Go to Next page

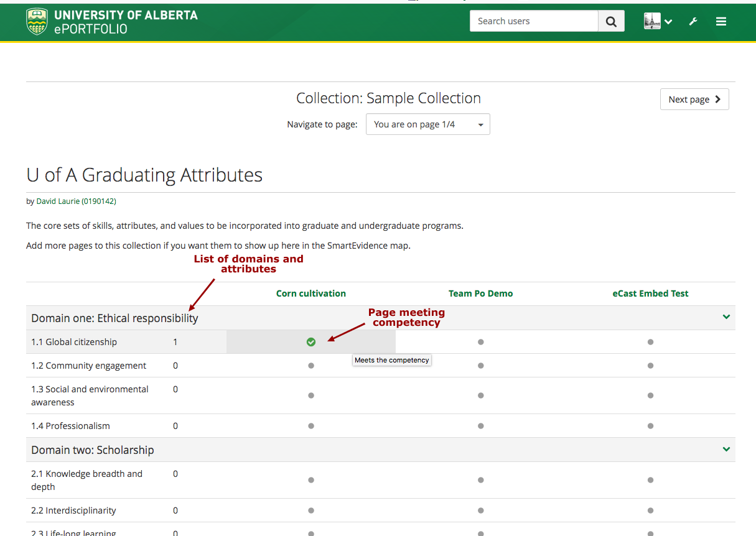[694, 99]
